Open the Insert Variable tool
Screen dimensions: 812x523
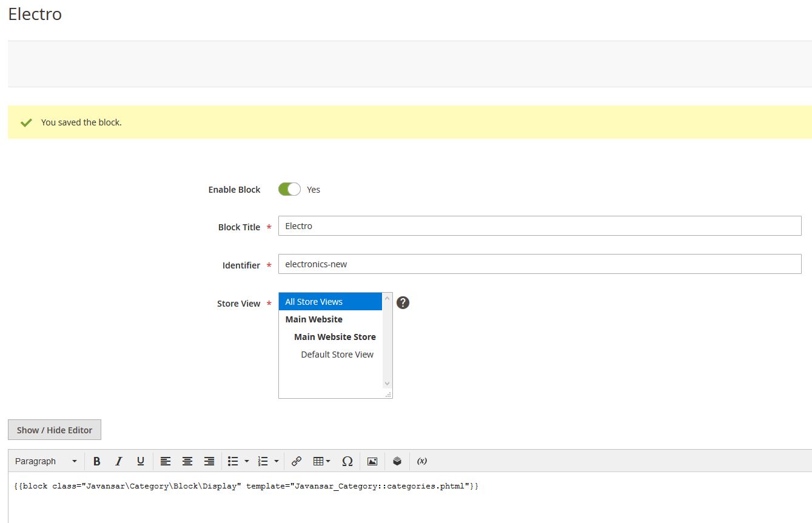coord(421,461)
